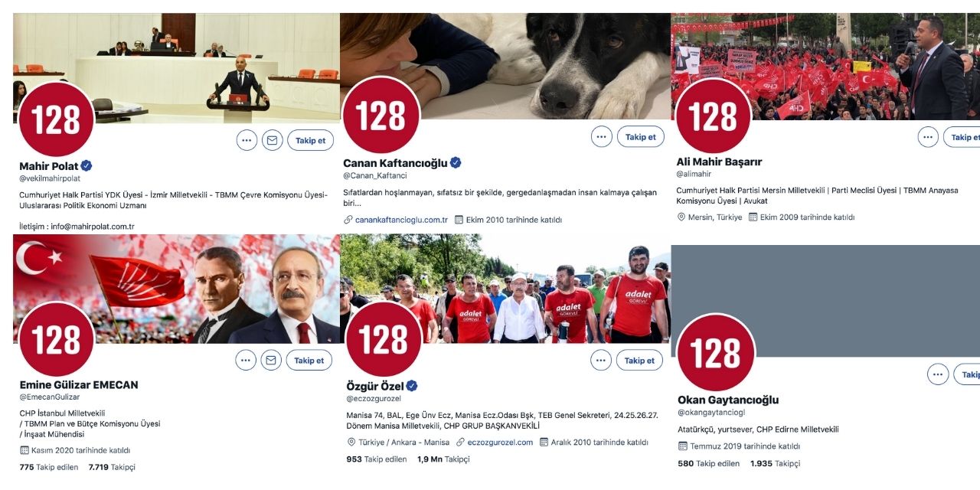Follow Mahir Polat with Takip et

(310, 140)
